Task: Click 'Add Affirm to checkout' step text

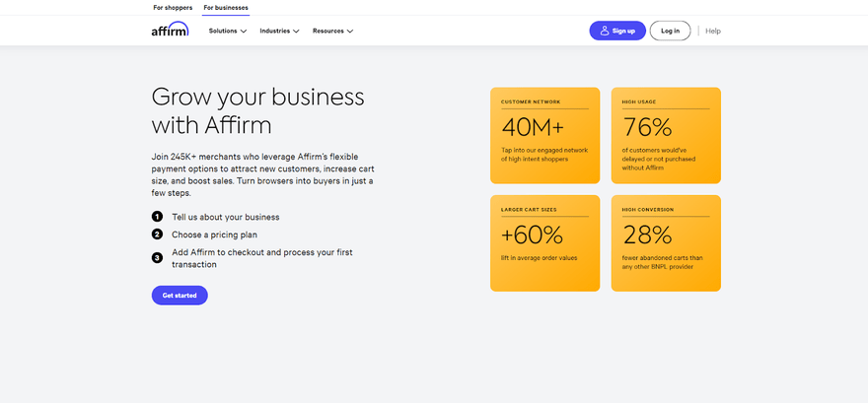Action: click(x=261, y=258)
